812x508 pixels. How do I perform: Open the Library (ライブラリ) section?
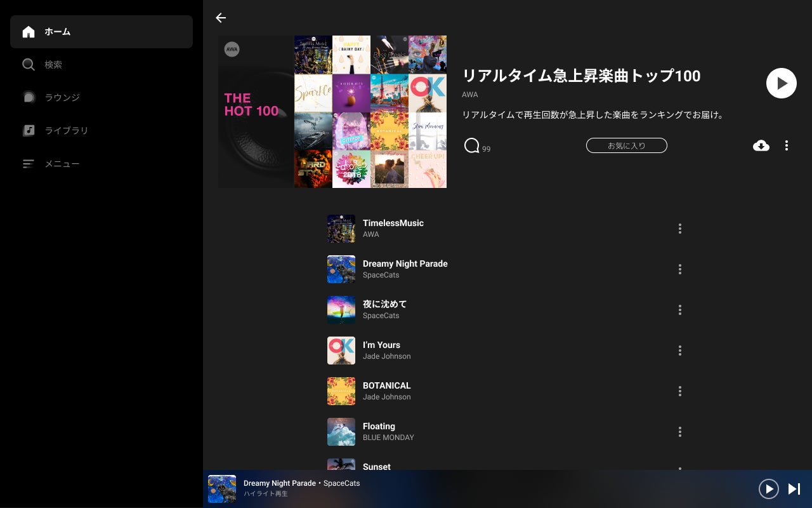tap(101, 131)
